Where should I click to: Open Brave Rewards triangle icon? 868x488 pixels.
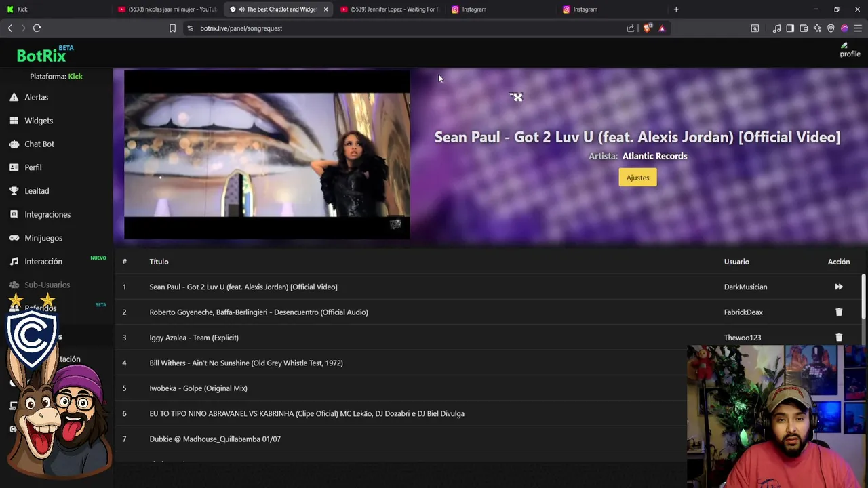pyautogui.click(x=662, y=28)
